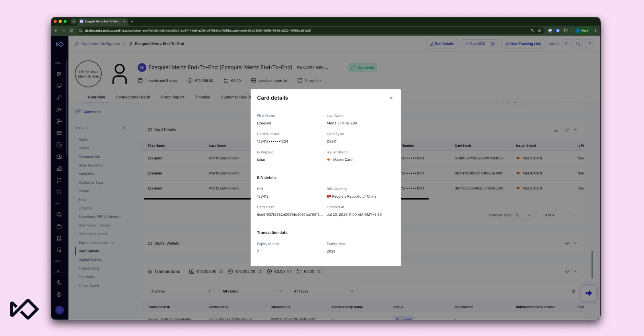The image size is (644, 336).
Task: Open the magnifier search icon in sidebar
Action: tap(59, 192)
